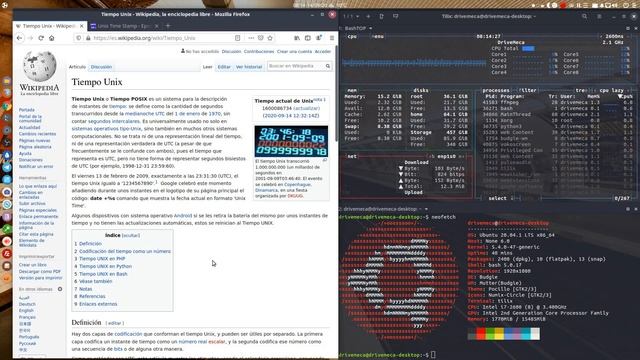Click actualizar link in Unix time box
This screenshot has height=360, width=640.
(x=306, y=108)
